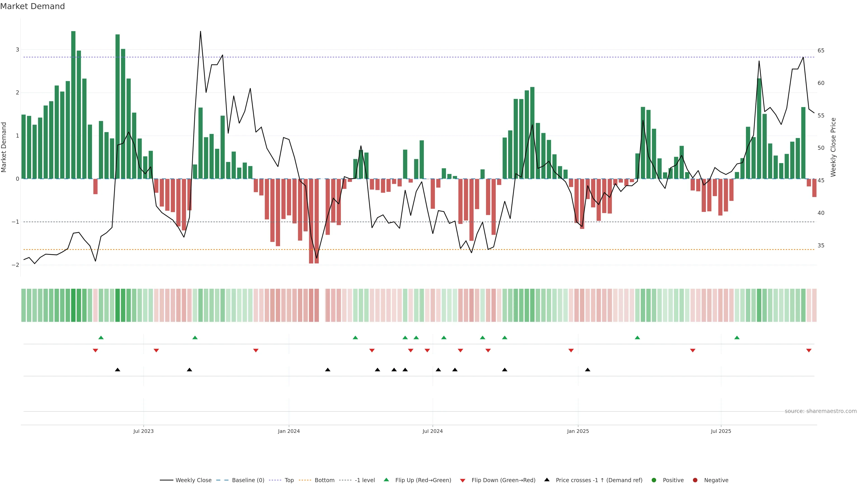Click the Jan 2024 x-axis label

point(289,431)
